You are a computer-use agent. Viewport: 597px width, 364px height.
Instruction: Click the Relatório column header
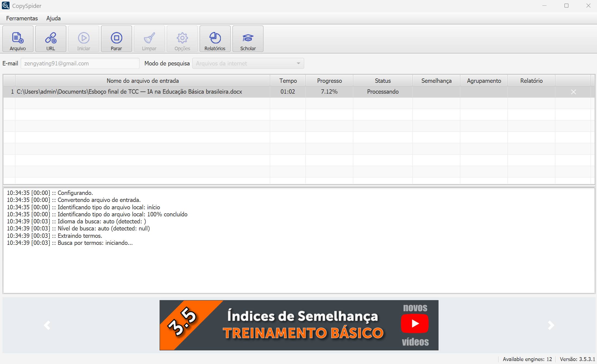pyautogui.click(x=532, y=81)
